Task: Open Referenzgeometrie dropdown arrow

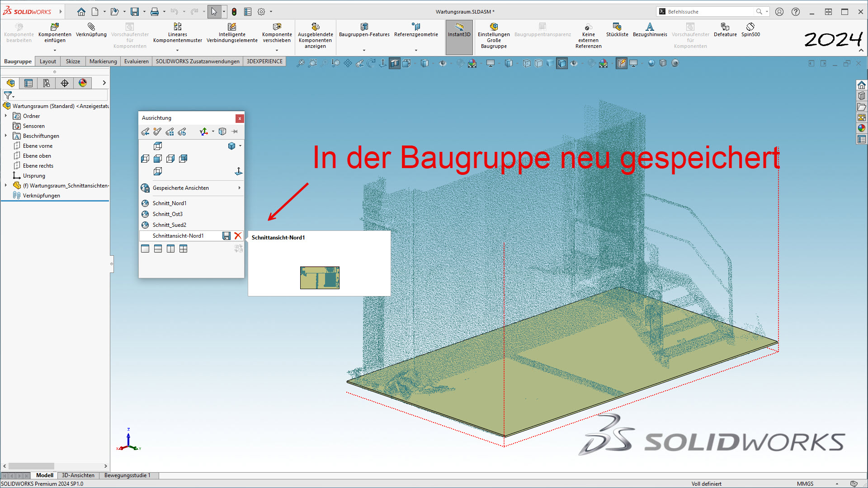Action: pos(416,50)
